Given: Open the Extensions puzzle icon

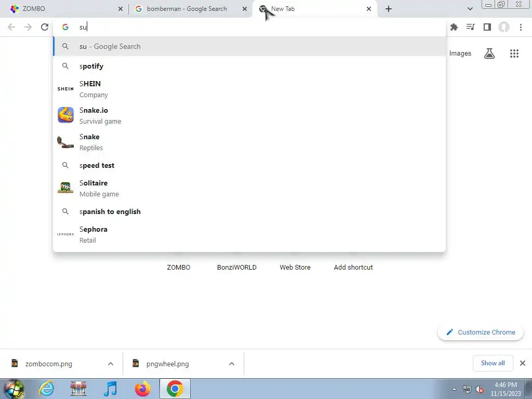Looking at the screenshot, I should [454, 27].
